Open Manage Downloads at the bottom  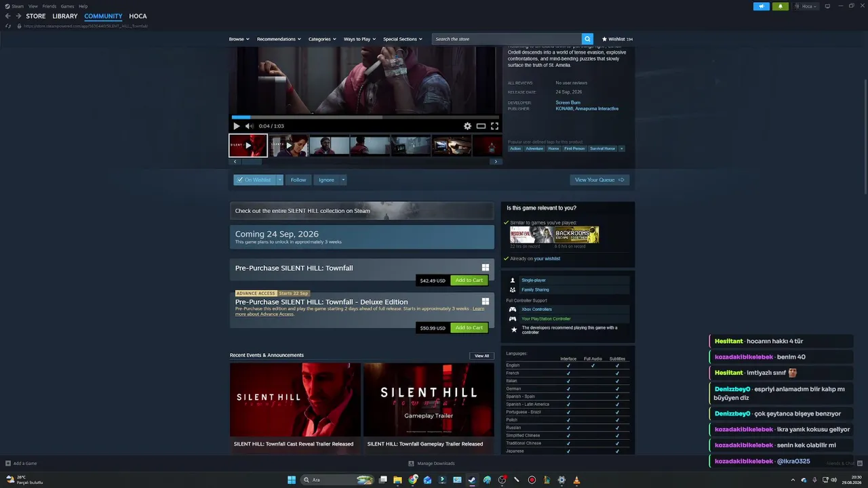431,464
